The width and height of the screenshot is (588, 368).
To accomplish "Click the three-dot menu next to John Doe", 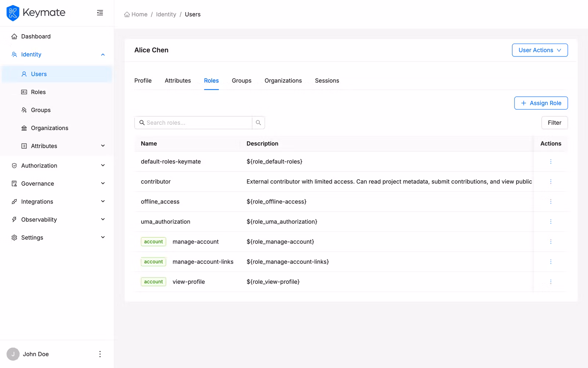I will [100, 354].
